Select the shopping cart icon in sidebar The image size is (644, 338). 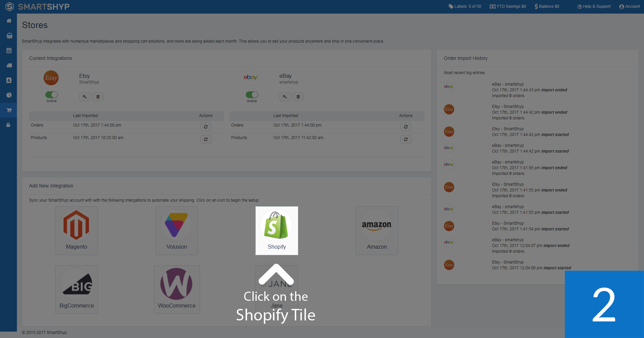tap(9, 110)
